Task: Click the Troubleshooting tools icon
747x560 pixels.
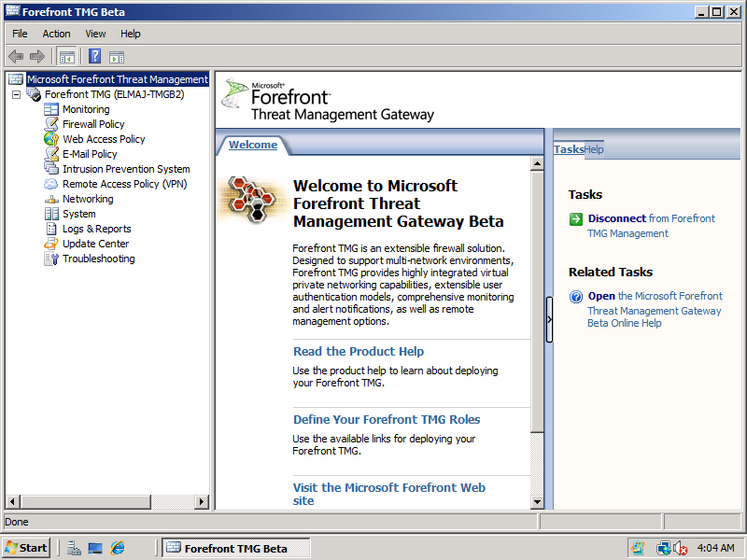Action: [x=51, y=259]
